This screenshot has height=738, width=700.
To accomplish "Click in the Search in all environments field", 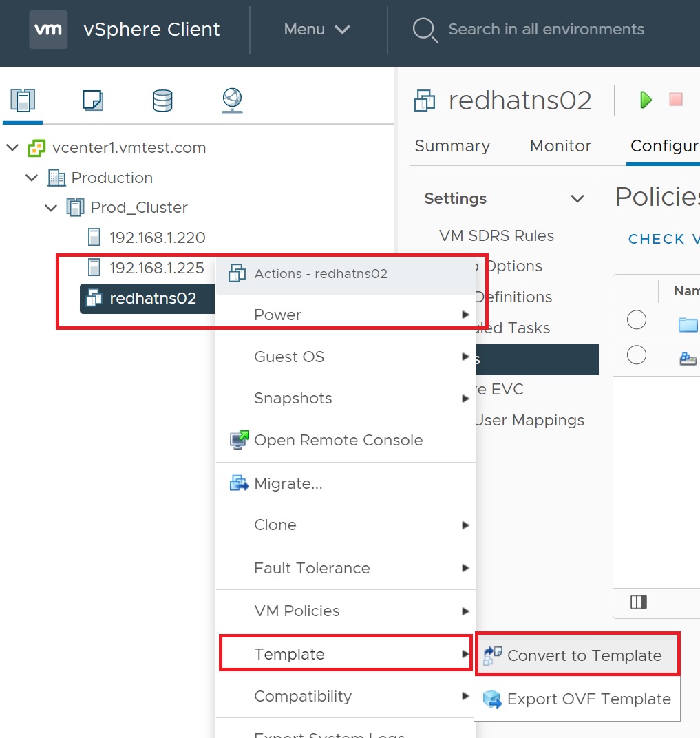I will (x=546, y=30).
